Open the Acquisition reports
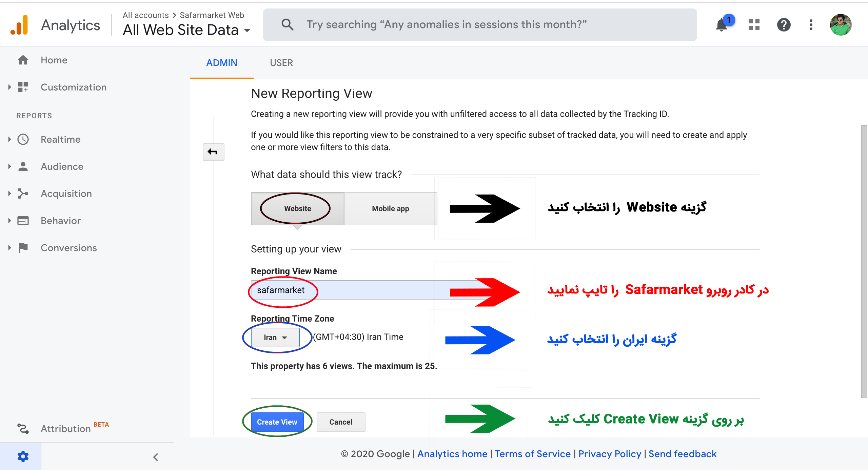868x470 pixels. 65,193
